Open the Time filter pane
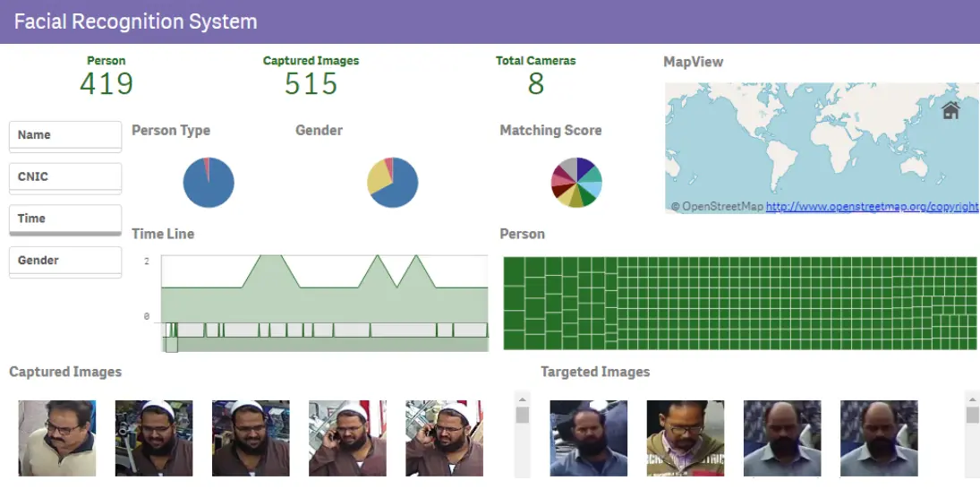The width and height of the screenshot is (980, 489). [65, 219]
